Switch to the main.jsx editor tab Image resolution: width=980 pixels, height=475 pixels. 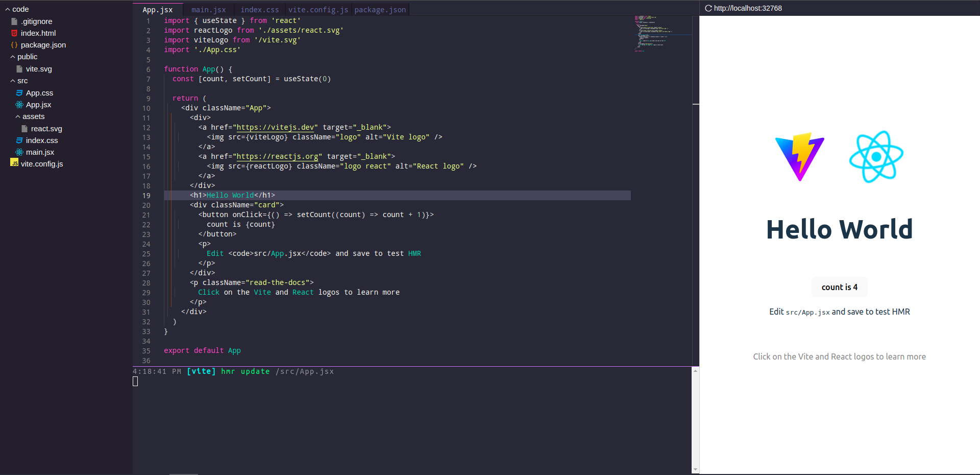click(209, 10)
